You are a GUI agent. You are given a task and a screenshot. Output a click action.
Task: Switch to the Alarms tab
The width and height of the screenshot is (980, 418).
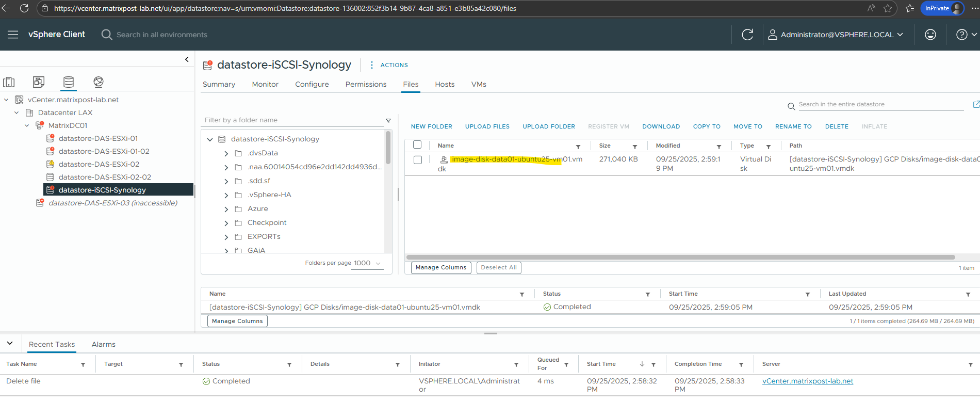click(x=104, y=344)
